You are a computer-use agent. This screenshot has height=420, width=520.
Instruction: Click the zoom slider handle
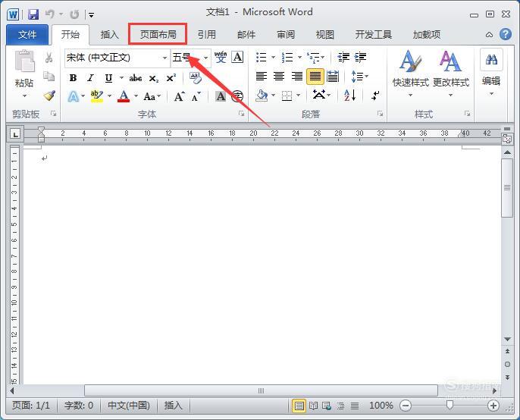pos(450,405)
